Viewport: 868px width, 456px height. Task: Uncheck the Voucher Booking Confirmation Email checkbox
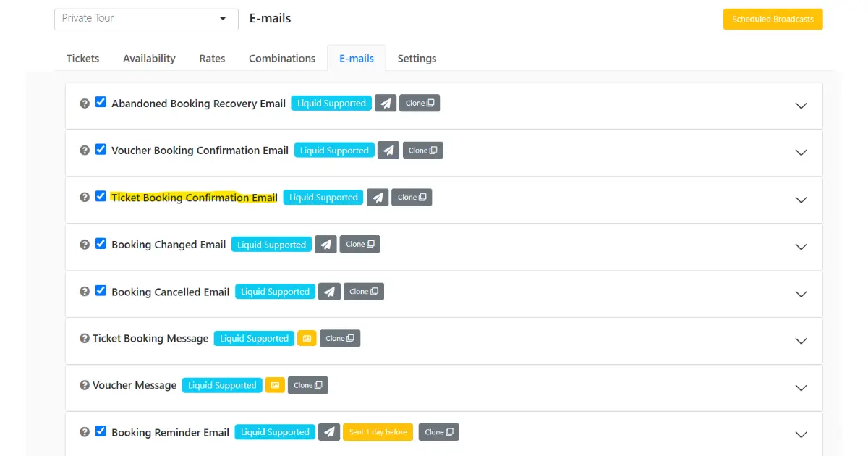point(101,149)
